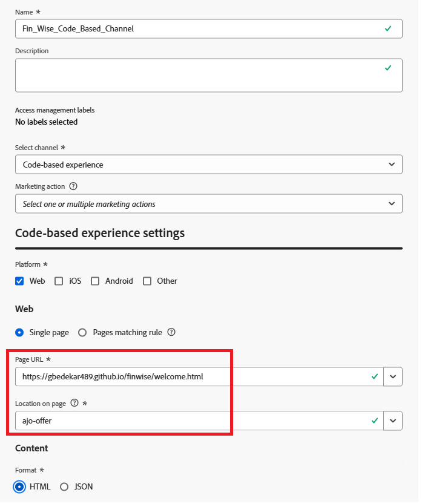Click the No labels selected text
Viewport: 422px width, 504px height.
coord(46,122)
